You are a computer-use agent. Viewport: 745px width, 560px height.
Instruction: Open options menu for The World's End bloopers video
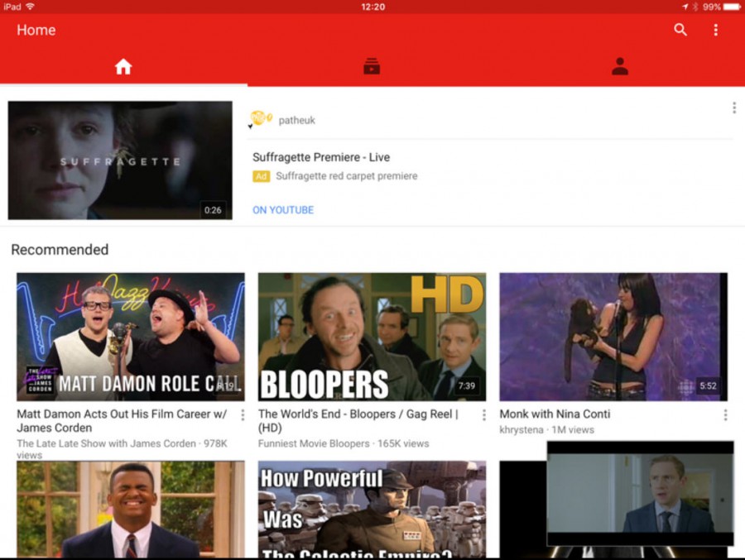click(x=484, y=414)
